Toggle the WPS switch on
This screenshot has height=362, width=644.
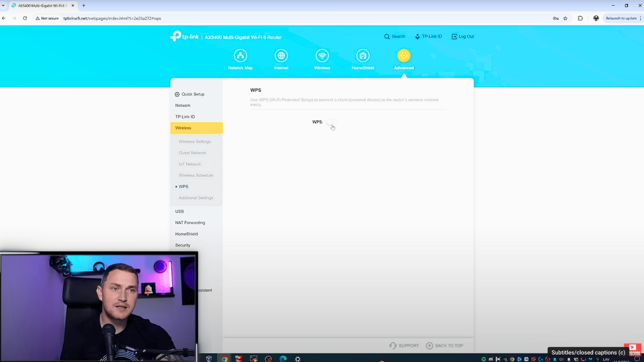(331, 122)
